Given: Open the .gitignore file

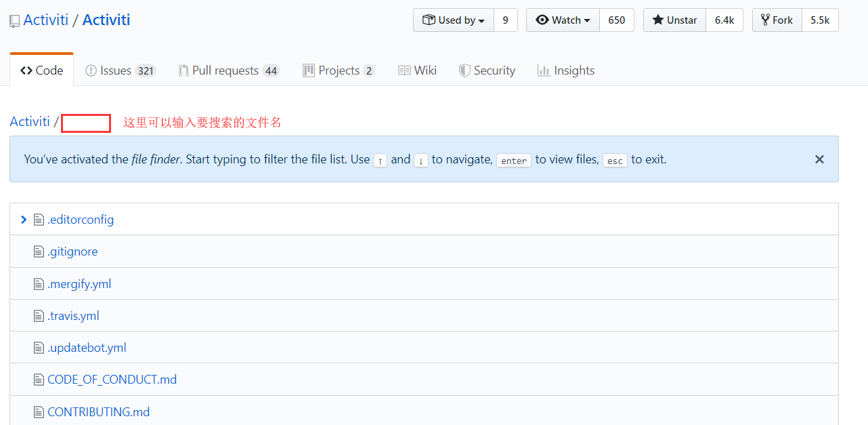Looking at the screenshot, I should 72,251.
